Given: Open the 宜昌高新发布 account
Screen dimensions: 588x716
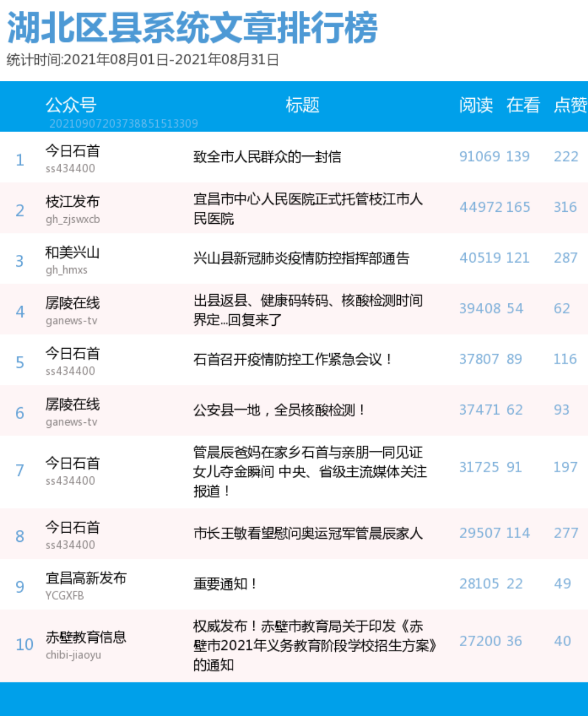Looking at the screenshot, I should (86, 578).
